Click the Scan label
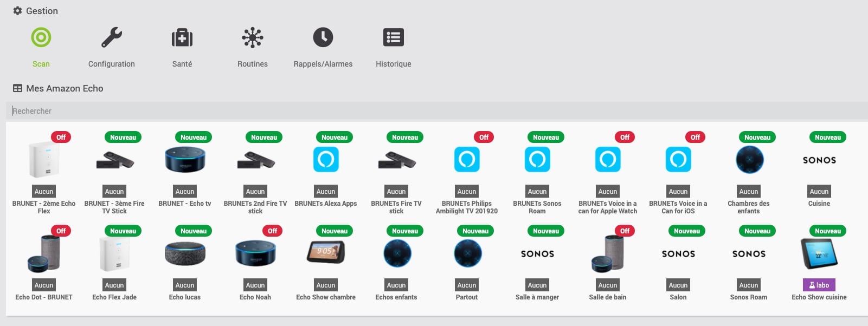868x326 pixels. coord(41,64)
